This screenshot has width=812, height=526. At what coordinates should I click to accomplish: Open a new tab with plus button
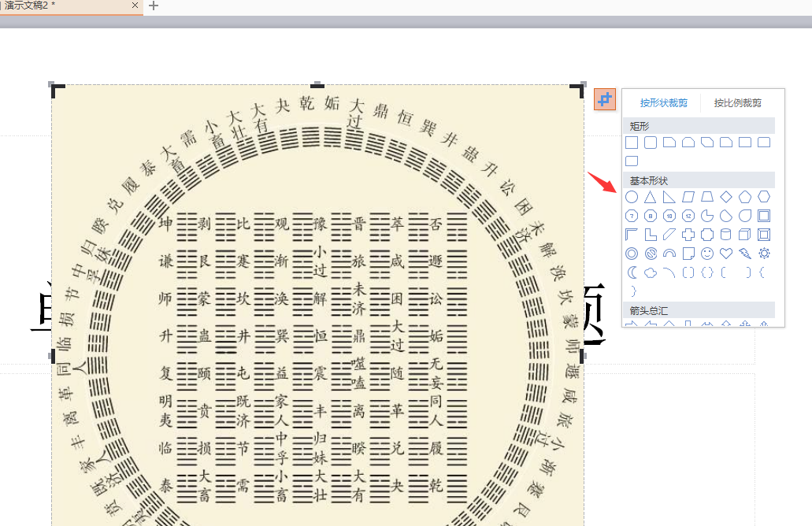point(154,6)
